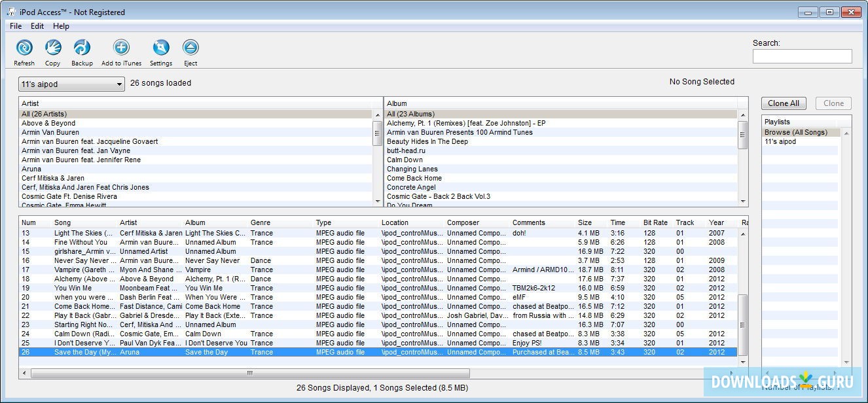
Task: Select 11's aipod playlist
Action: (x=780, y=141)
